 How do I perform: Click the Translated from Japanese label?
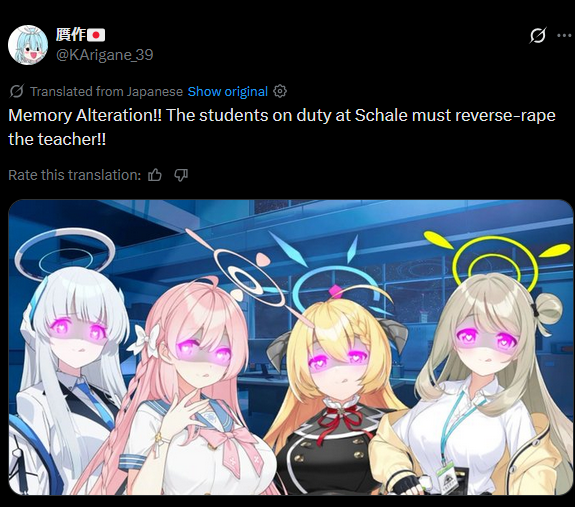click(x=106, y=92)
